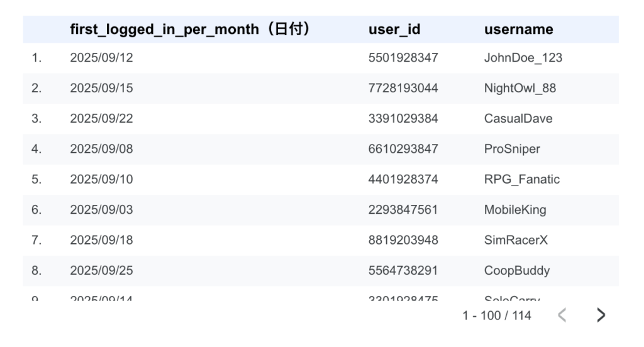
Task: Click the date 2025/09/22 cell
Action: coord(101,119)
